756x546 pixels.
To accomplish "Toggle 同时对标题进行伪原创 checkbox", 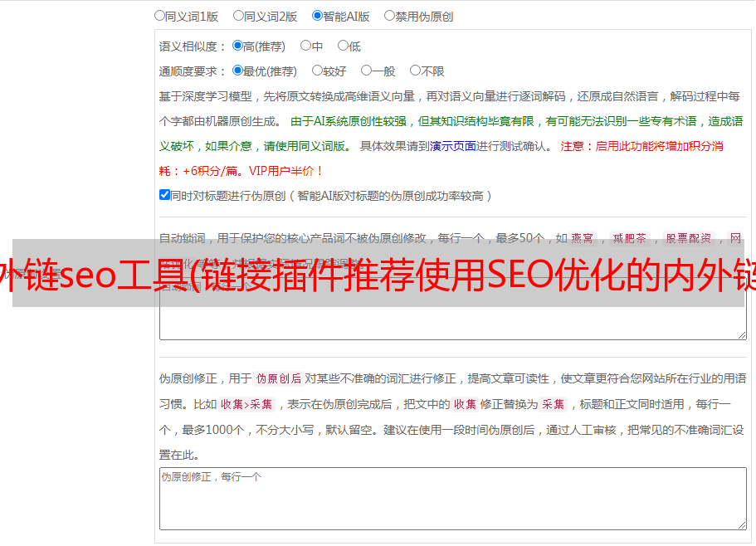I will [x=164, y=195].
